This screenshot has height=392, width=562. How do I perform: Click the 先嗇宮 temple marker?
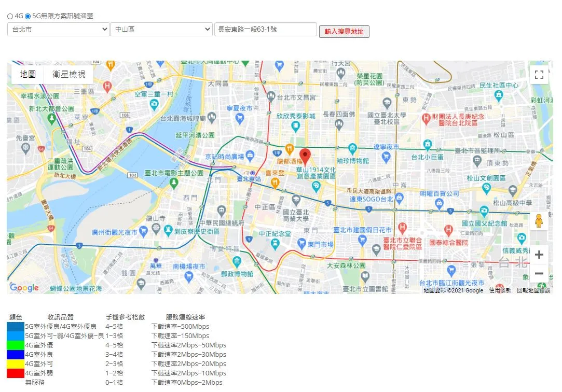[26, 147]
